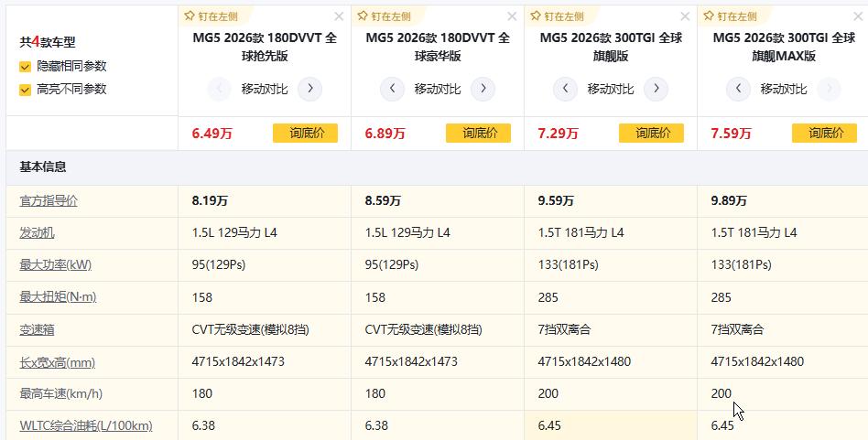This screenshot has width=868, height=440.
Task: Click 4715x1842x1473 in 抢先版 column
Action: coord(238,362)
